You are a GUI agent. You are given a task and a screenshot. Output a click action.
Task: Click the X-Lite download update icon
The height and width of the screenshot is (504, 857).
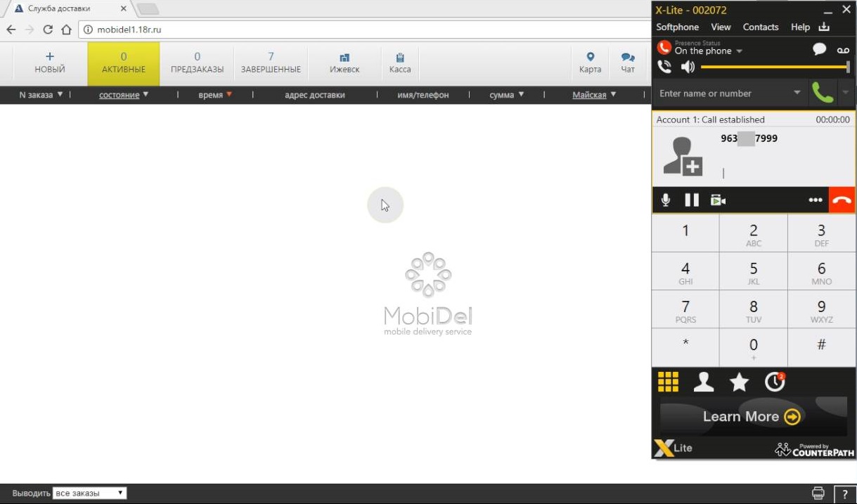(824, 27)
